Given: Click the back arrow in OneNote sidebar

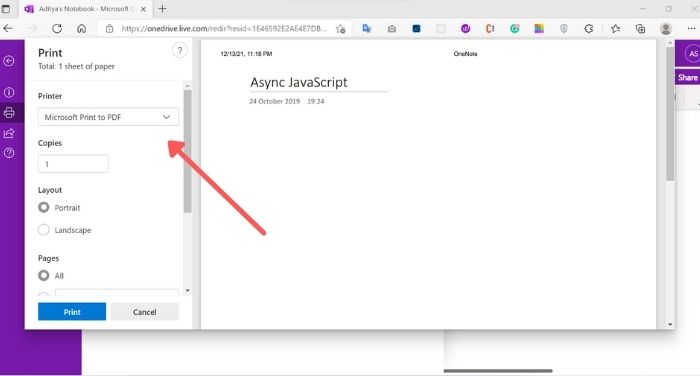Looking at the screenshot, I should (9, 61).
